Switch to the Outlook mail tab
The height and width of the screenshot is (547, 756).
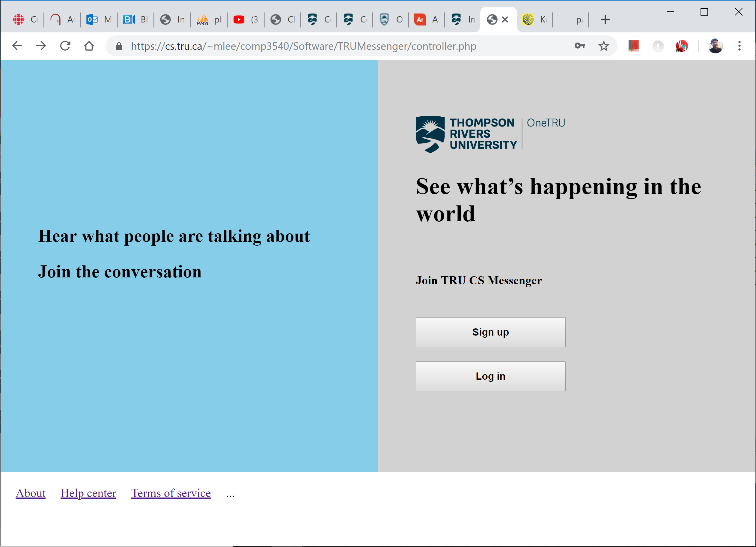pyautogui.click(x=98, y=20)
